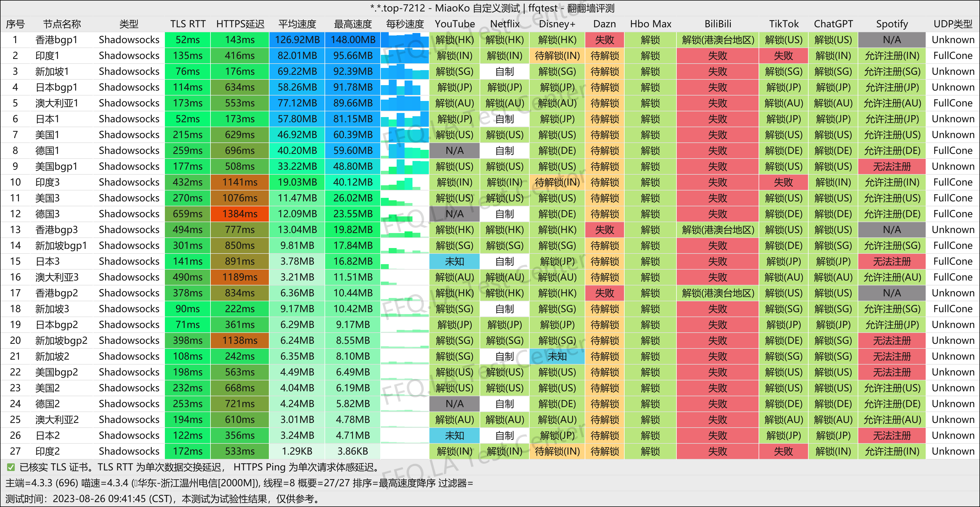Click the 平均速度 column header

(x=297, y=24)
